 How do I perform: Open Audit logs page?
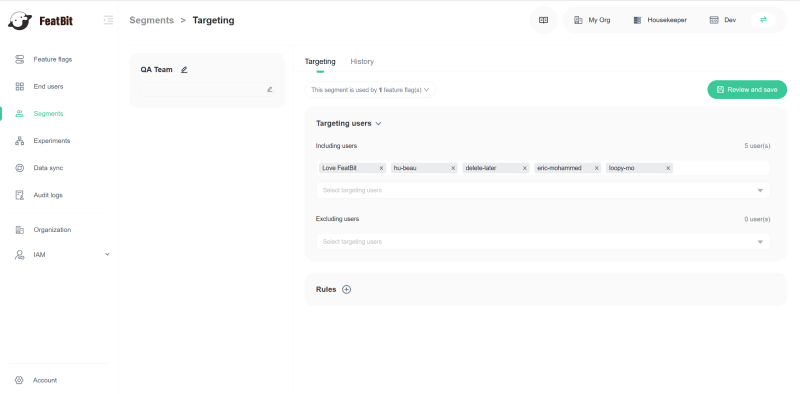[x=48, y=195]
